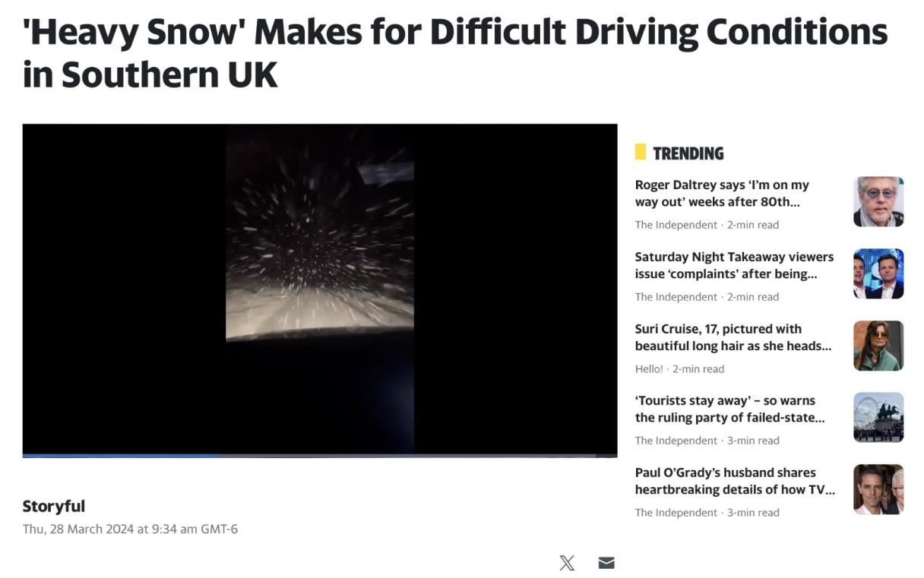Share the article via email icon
Viewport: 924px width, 578px height.
[606, 563]
